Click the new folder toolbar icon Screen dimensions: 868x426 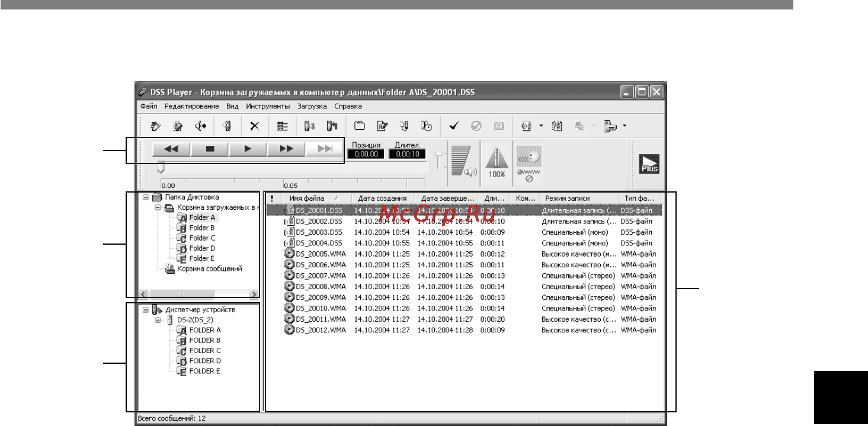(x=358, y=126)
